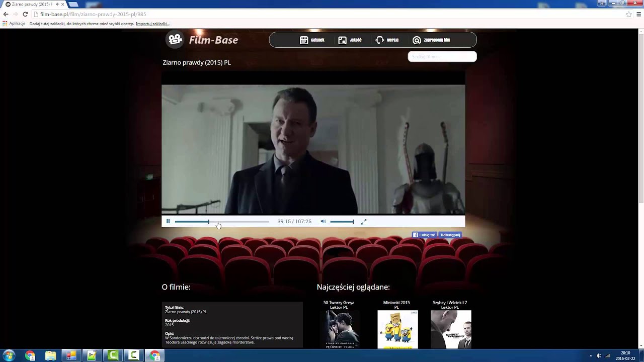Open the colorful tiles taskbar app icon

pos(71,356)
